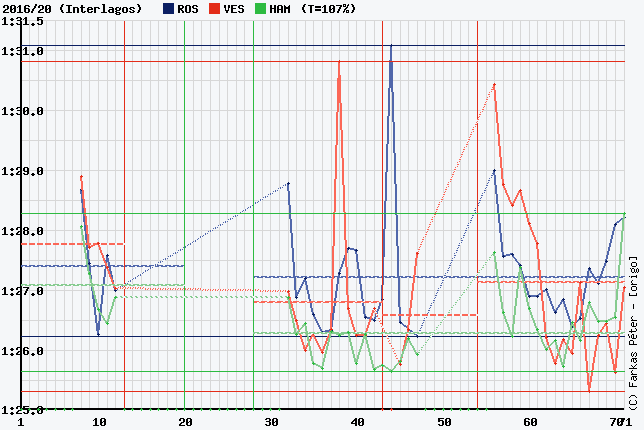Click the HAM green final lap data point
The image size is (644, 430).
625,213
